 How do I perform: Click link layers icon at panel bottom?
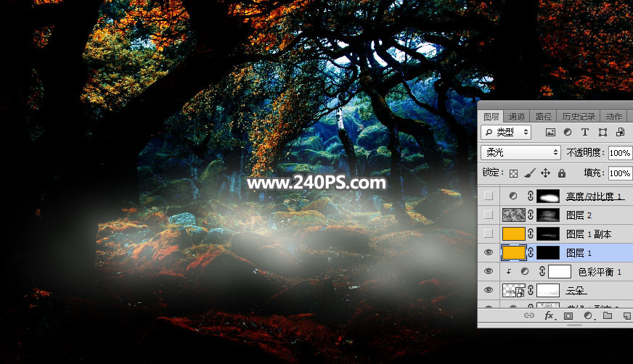point(529,315)
